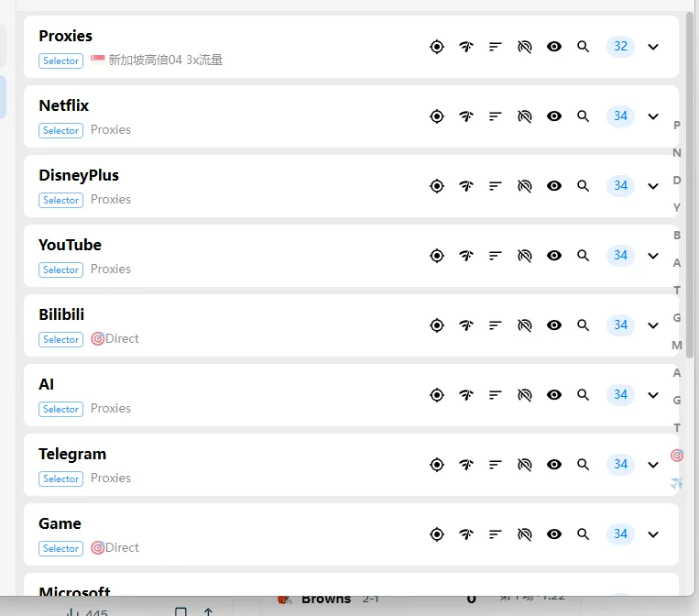The height and width of the screenshot is (616, 699).
Task: Locate current node in Proxies group
Action: pos(437,47)
